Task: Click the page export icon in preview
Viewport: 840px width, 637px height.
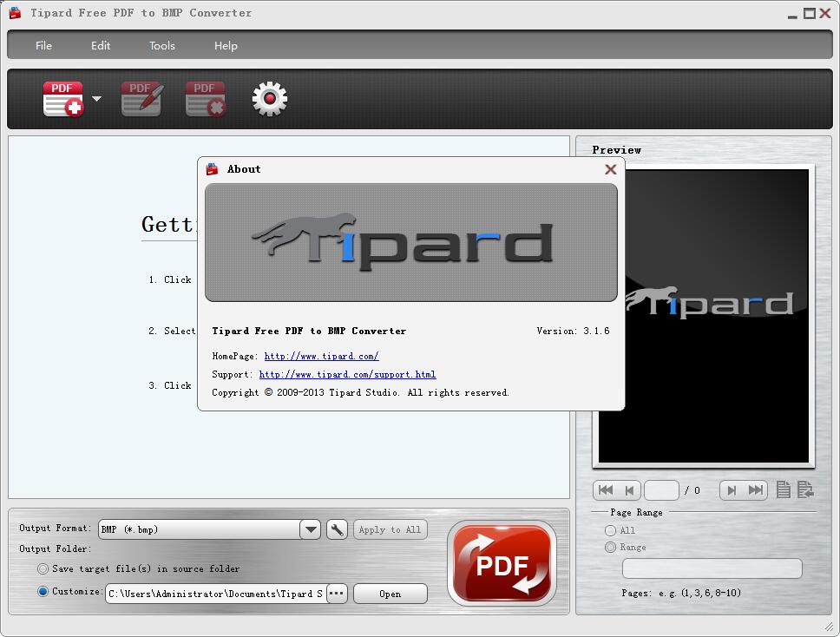Action: [805, 489]
